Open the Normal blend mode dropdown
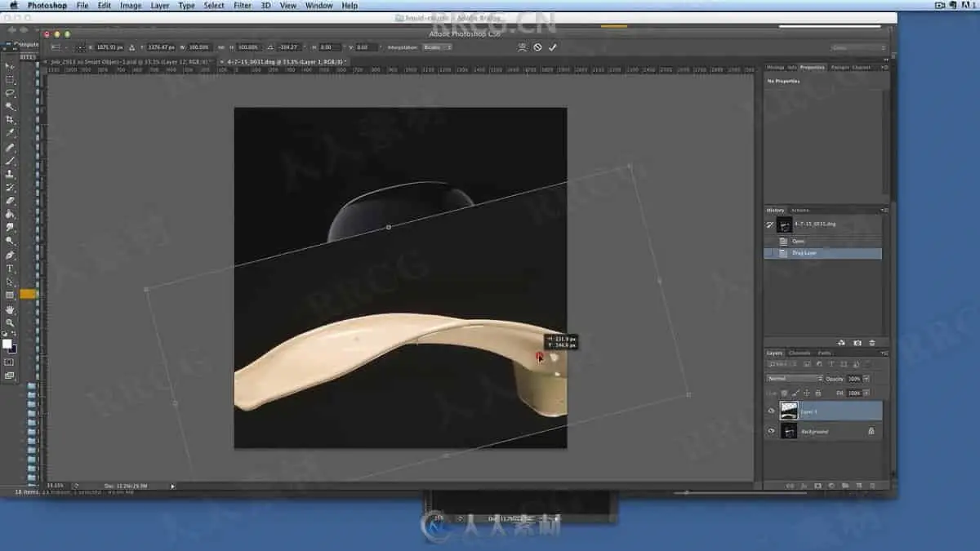Viewport: 980px width, 551px height. point(795,379)
